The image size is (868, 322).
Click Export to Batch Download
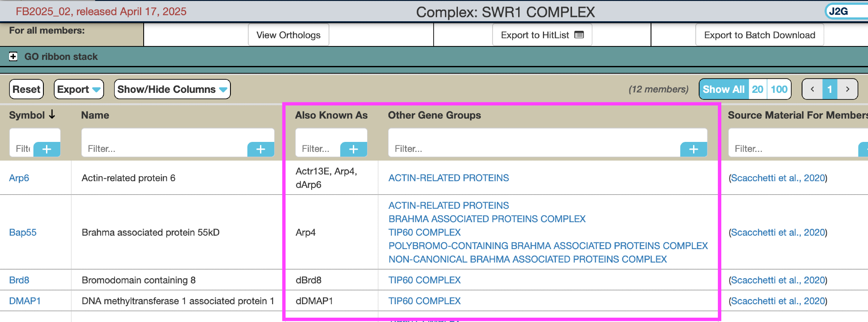[759, 35]
